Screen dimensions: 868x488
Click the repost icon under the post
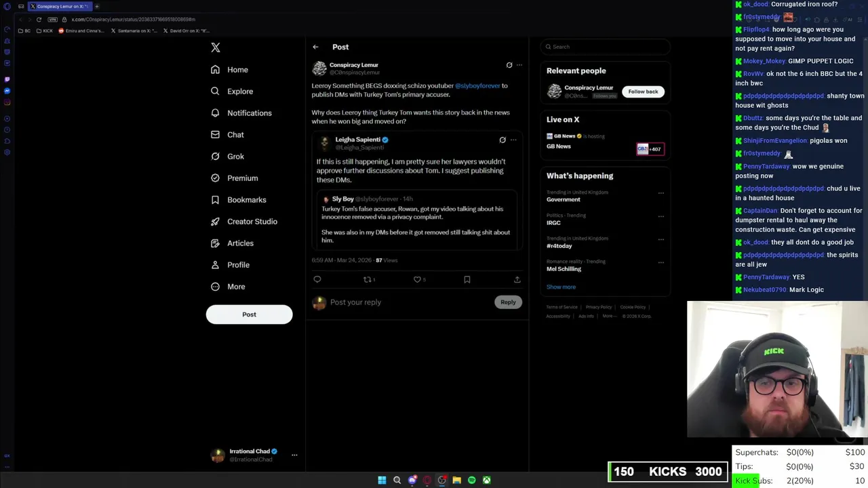click(x=368, y=279)
